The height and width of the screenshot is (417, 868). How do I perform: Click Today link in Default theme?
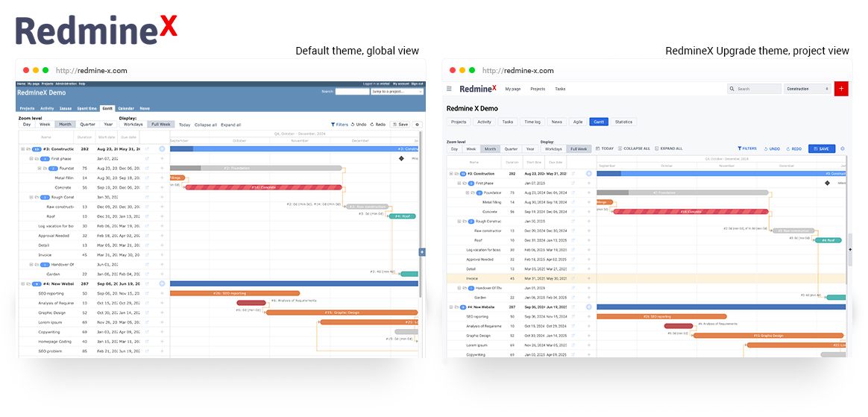pyautogui.click(x=184, y=125)
